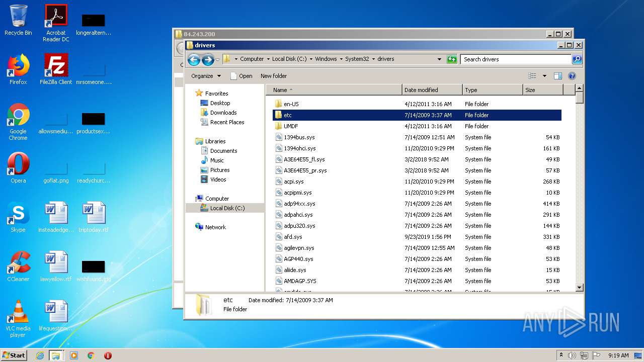Select the etc folder row
Viewport: 644px width, 362px height.
pos(417,115)
